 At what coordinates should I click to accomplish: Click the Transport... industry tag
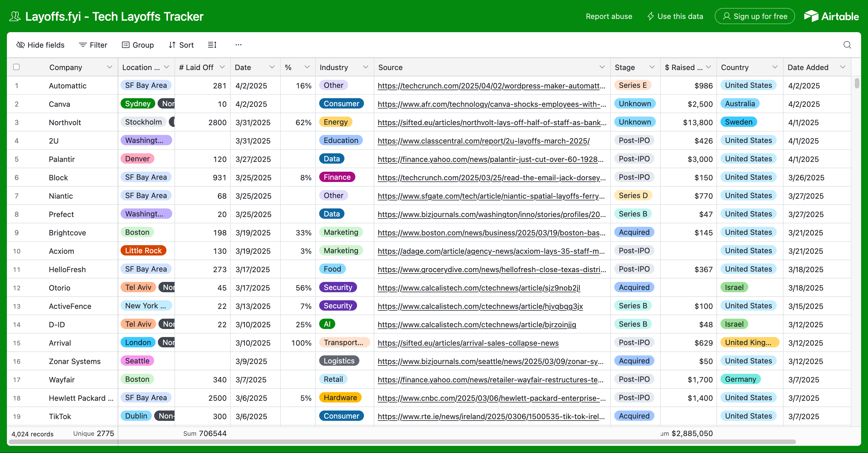tap(344, 342)
